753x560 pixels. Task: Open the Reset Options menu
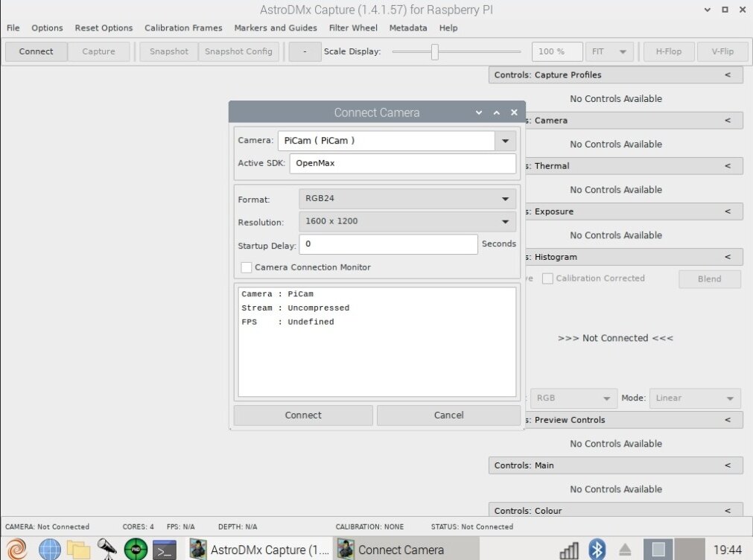(104, 28)
